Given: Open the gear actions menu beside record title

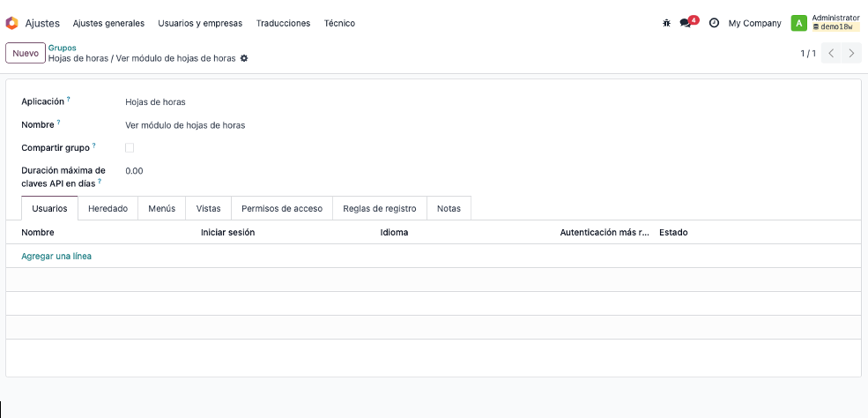Looking at the screenshot, I should (x=244, y=58).
